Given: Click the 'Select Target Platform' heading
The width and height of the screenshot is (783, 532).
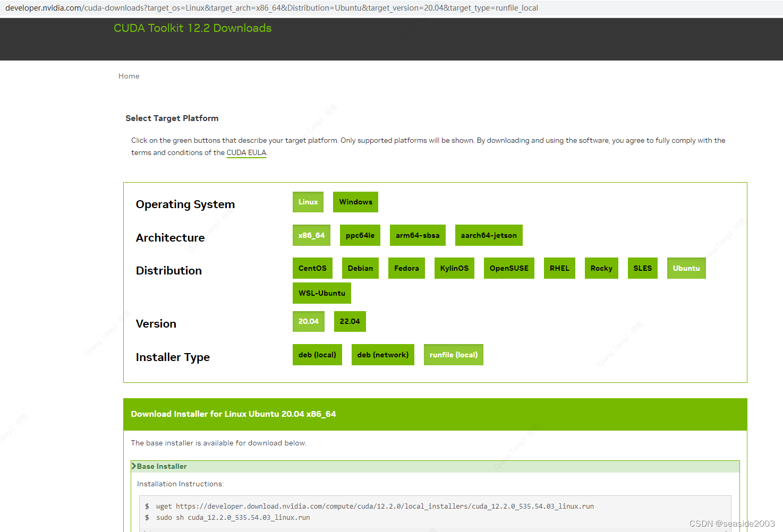Looking at the screenshot, I should tap(172, 118).
